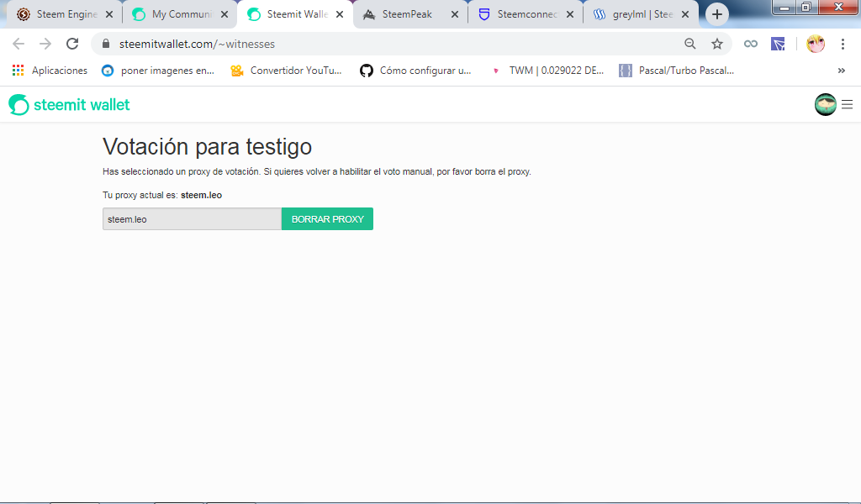Click the steemit wallet logo

[x=69, y=105]
